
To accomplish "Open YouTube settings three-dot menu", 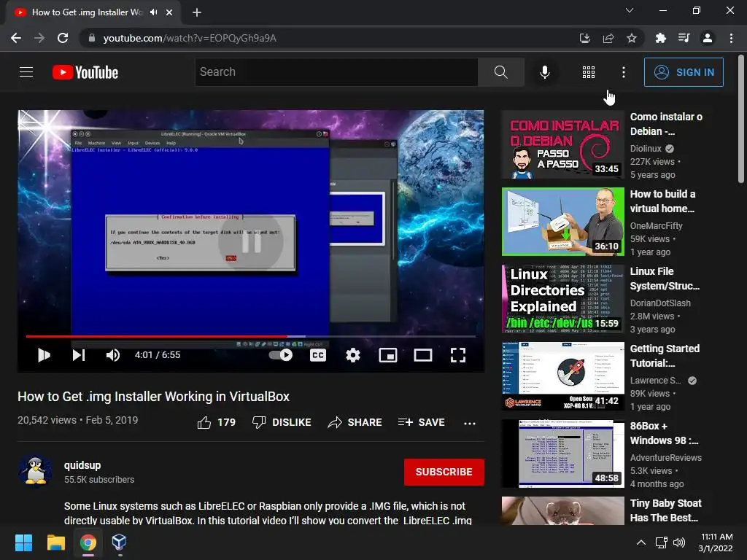I will 624,72.
